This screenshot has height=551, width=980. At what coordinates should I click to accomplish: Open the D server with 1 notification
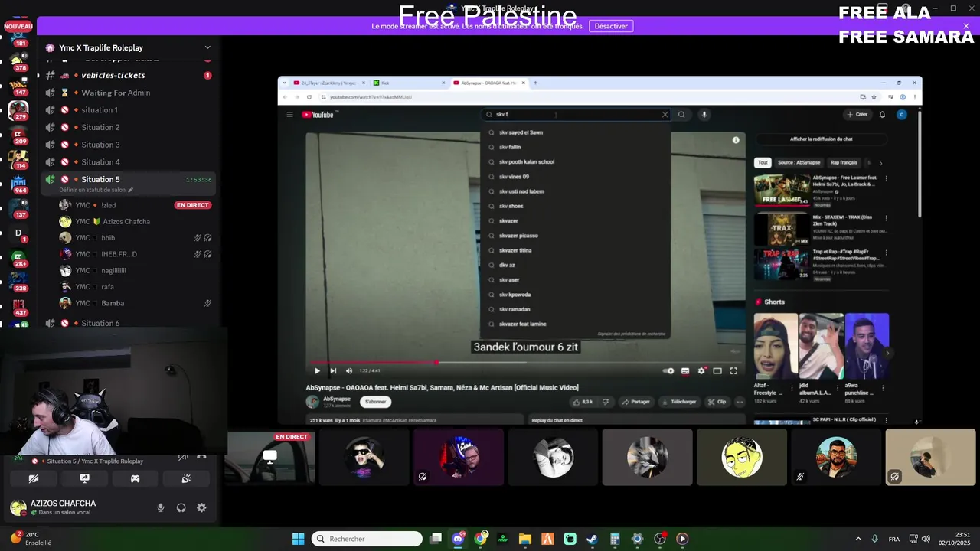(18, 233)
